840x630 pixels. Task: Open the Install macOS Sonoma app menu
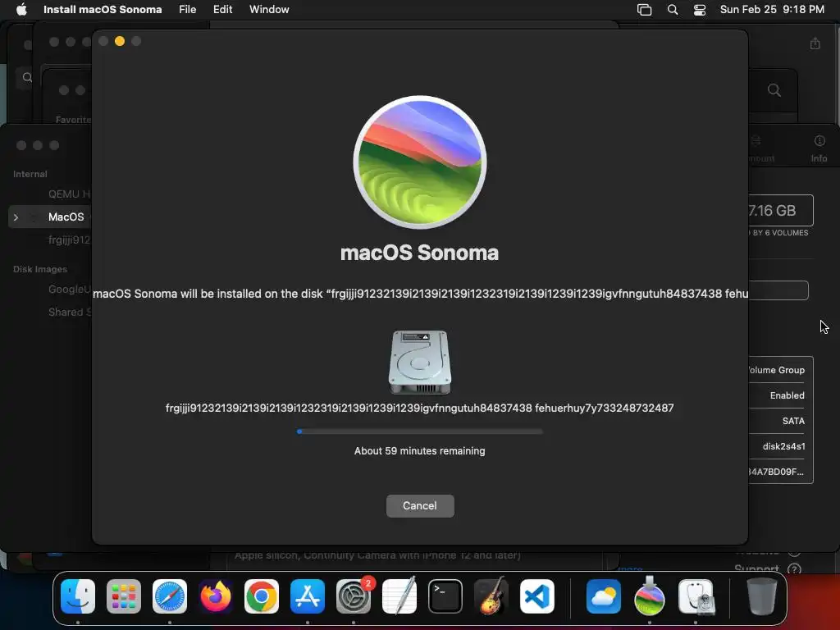coord(103,10)
